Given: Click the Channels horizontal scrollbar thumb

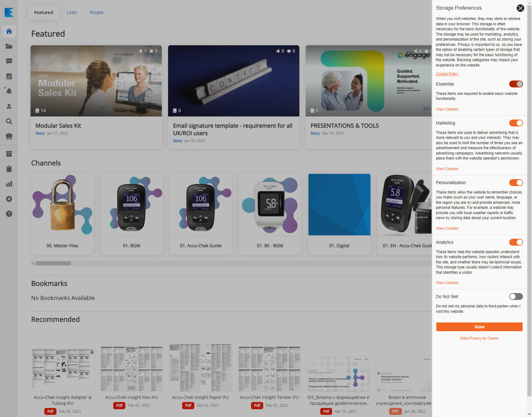Looking at the screenshot, I should point(53,263).
